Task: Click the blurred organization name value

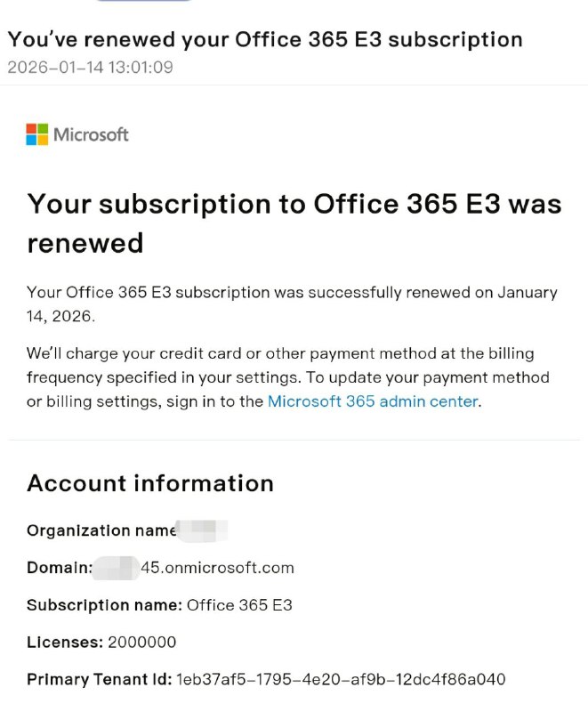Action: click(x=203, y=530)
